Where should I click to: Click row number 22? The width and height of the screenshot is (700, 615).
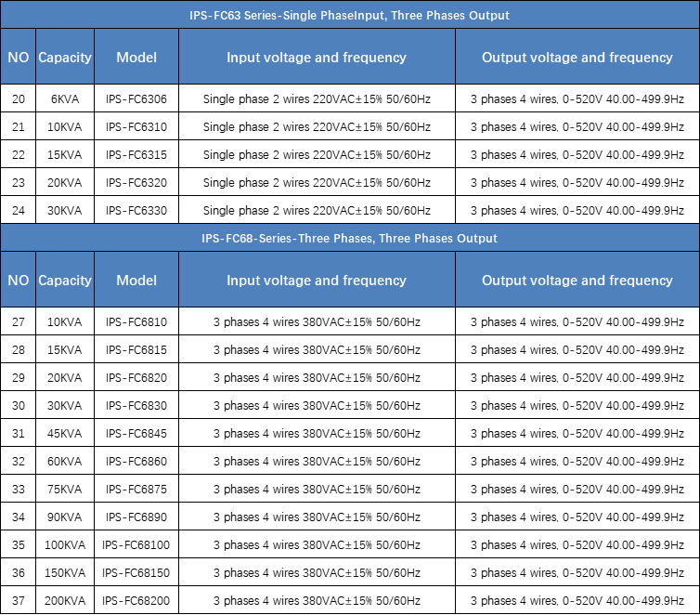19,154
